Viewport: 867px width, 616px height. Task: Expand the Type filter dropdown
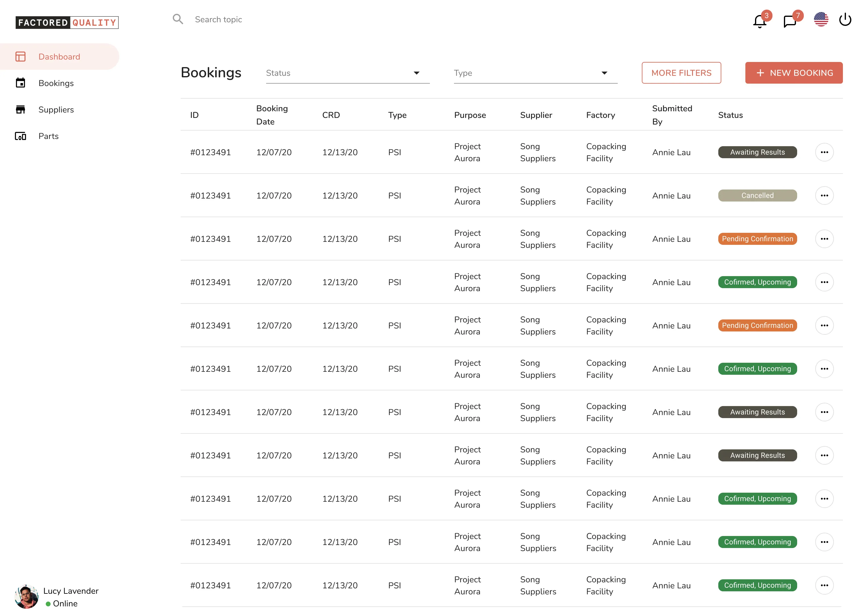[535, 73]
